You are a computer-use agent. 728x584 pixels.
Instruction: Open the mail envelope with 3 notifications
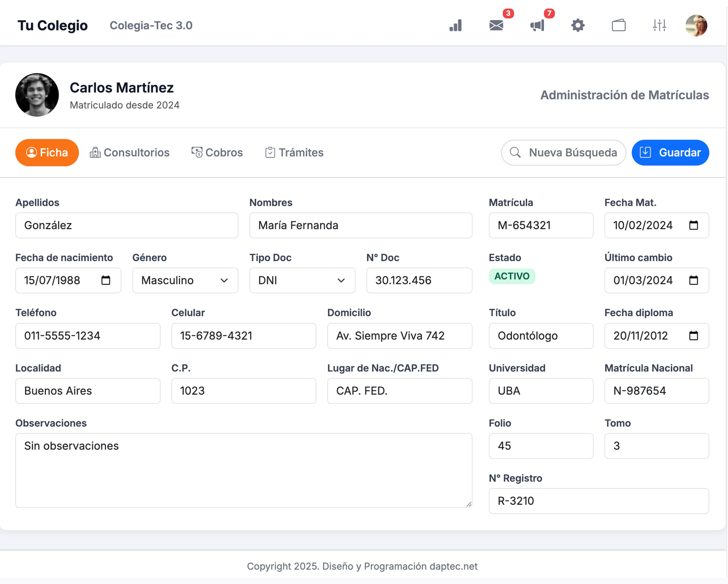pyautogui.click(x=496, y=25)
